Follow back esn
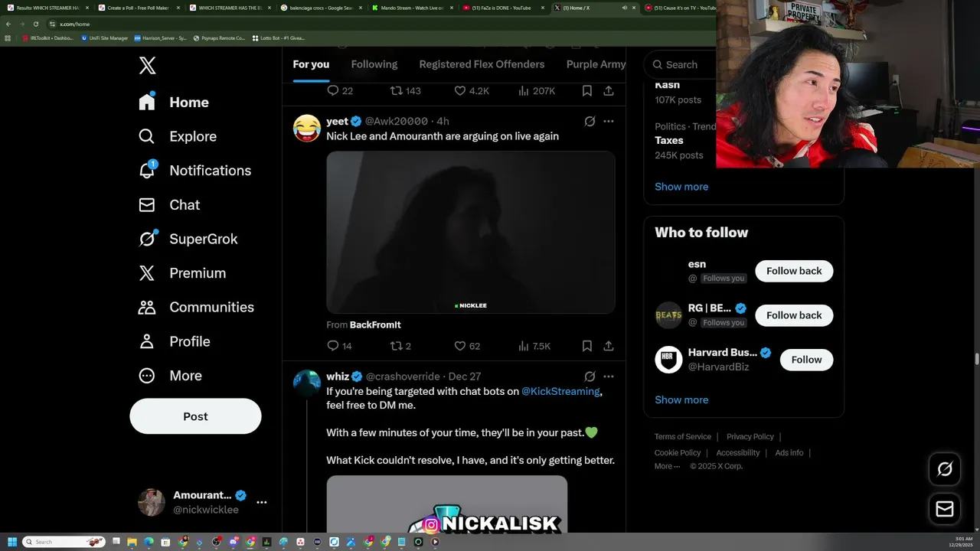This screenshot has width=980, height=551. pyautogui.click(x=794, y=271)
